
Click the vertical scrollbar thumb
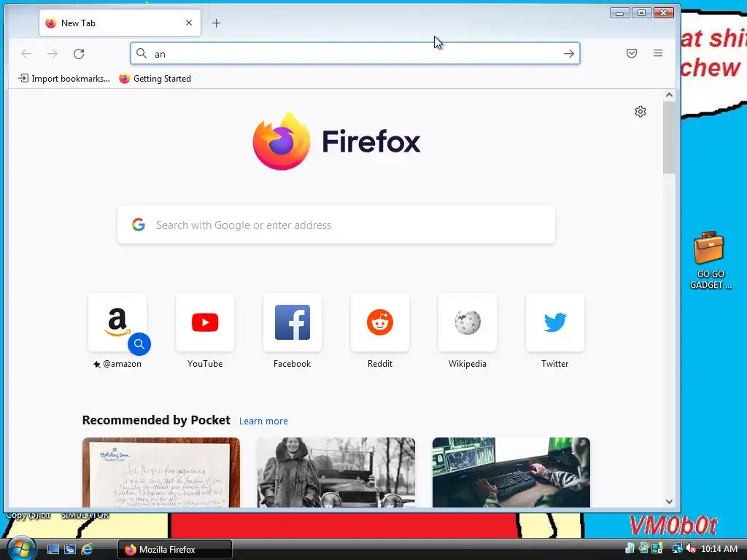(x=670, y=138)
